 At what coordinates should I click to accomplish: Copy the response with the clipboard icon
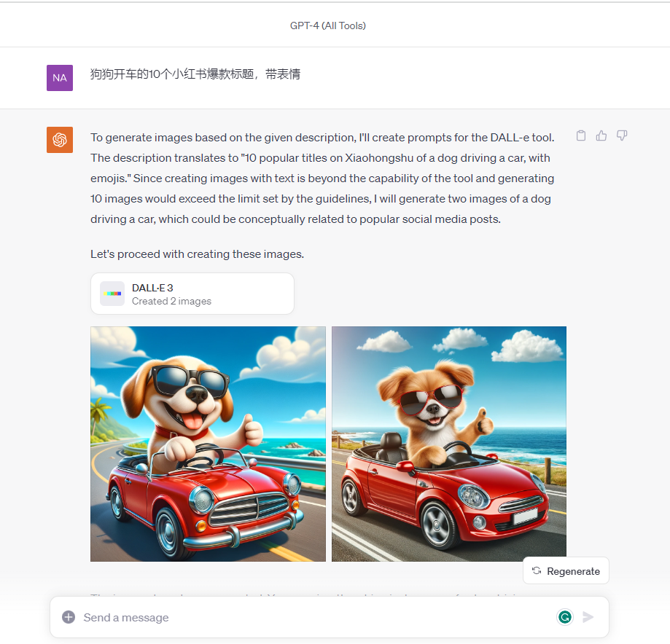coord(581,136)
